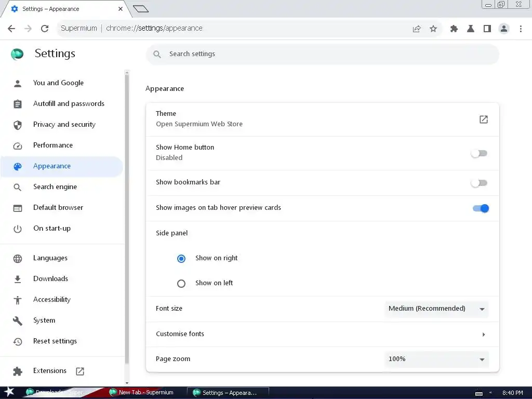Image resolution: width=532 pixels, height=399 pixels.
Task: Select the Show on left radio button
Action: pos(181,283)
